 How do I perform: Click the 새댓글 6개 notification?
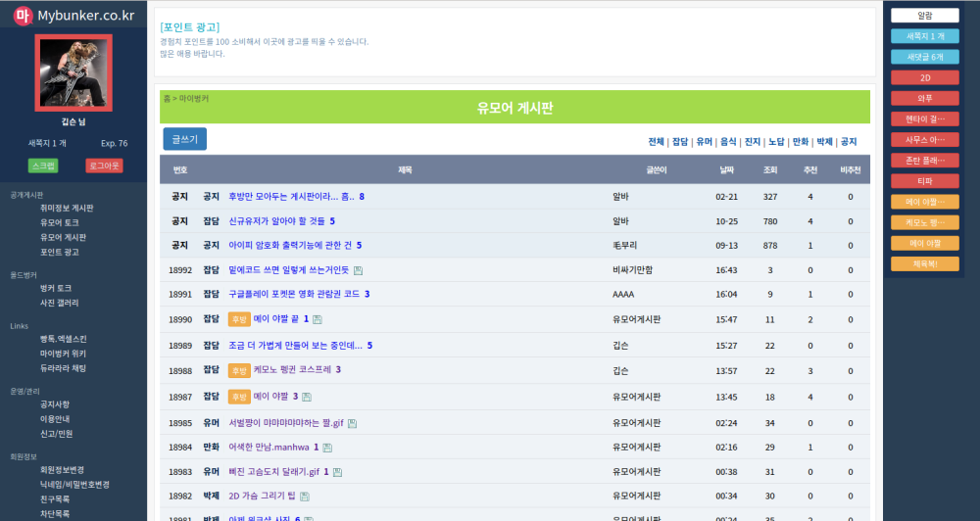(924, 57)
